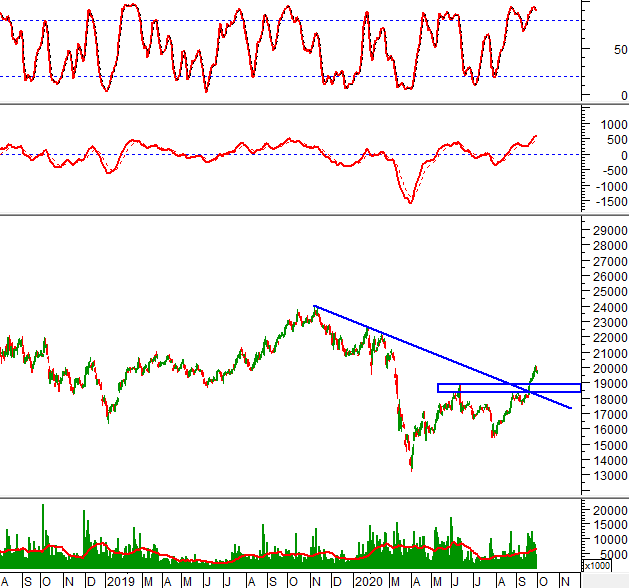The height and width of the screenshot is (588, 629).
Task: Click the most recent candle above resistance zone
Action: tap(537, 370)
